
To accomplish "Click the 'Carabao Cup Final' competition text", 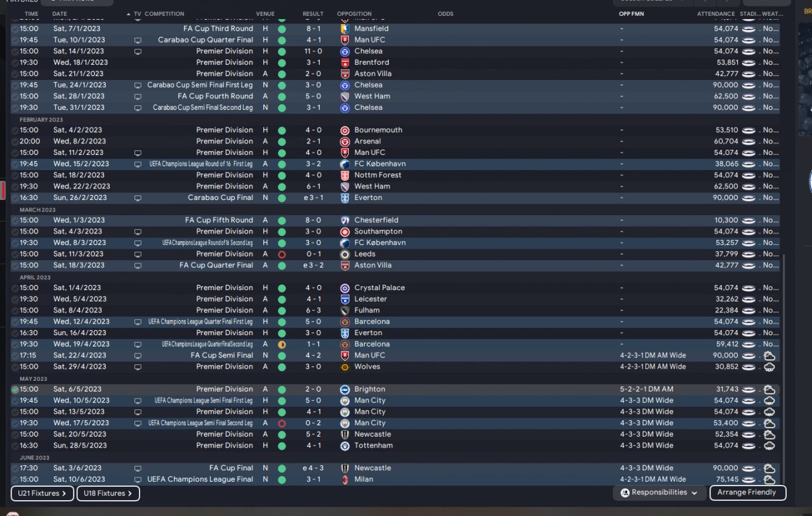I will [220, 198].
